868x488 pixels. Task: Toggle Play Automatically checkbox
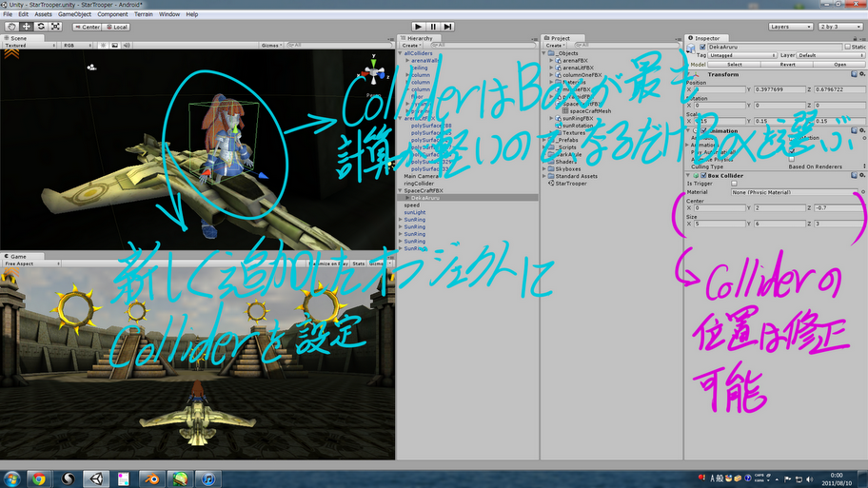[792, 152]
